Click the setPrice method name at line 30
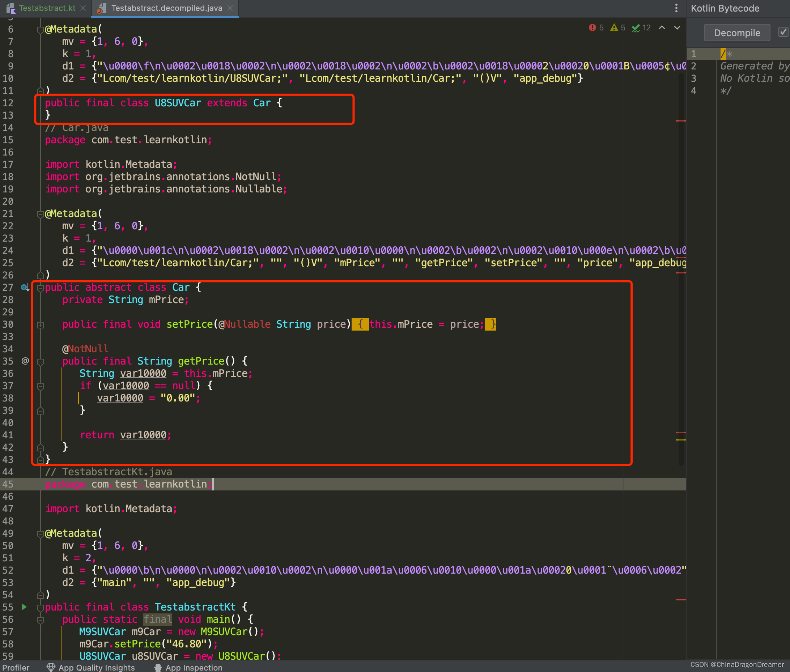 click(190, 324)
